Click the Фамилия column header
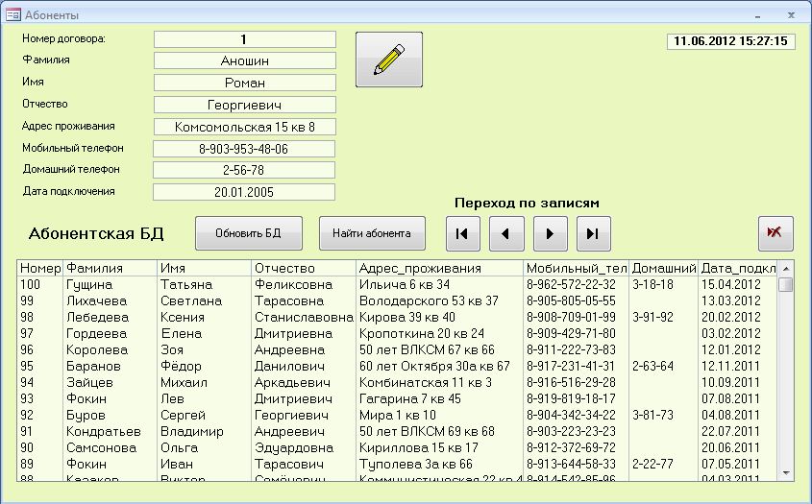 tap(110, 268)
